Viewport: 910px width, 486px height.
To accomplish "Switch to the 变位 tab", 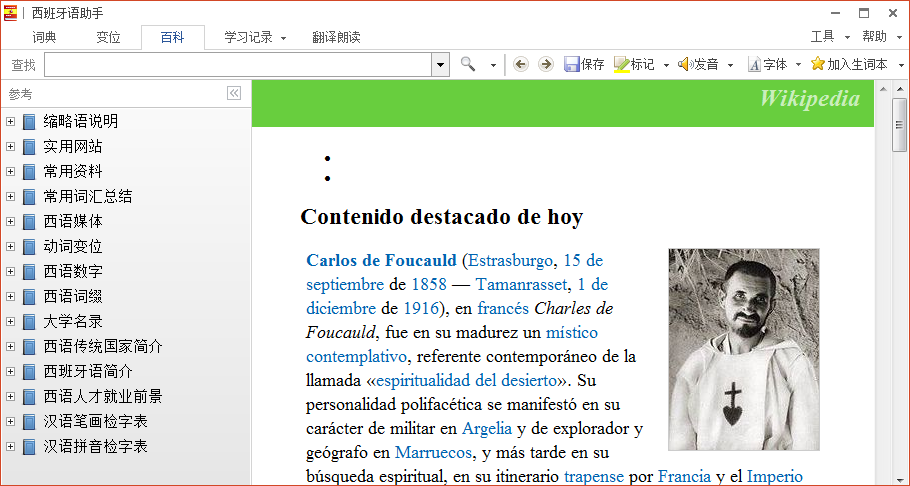I will pos(108,37).
